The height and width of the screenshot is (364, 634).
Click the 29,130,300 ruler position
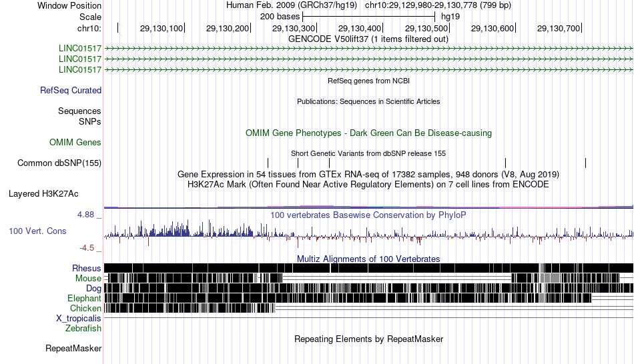pos(294,28)
